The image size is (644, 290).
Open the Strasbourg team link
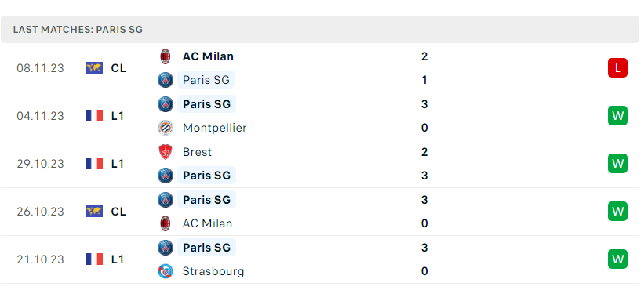(x=213, y=271)
